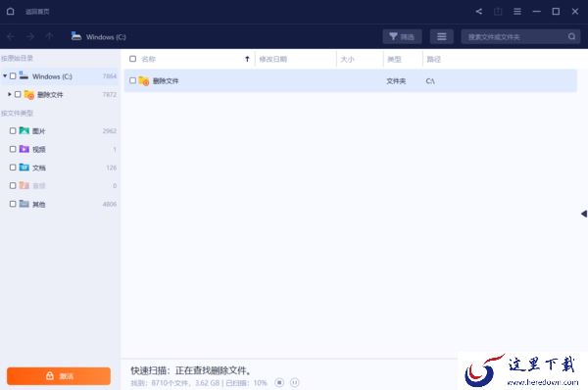
Task: Check the 文档 documents checkbox
Action: point(13,168)
